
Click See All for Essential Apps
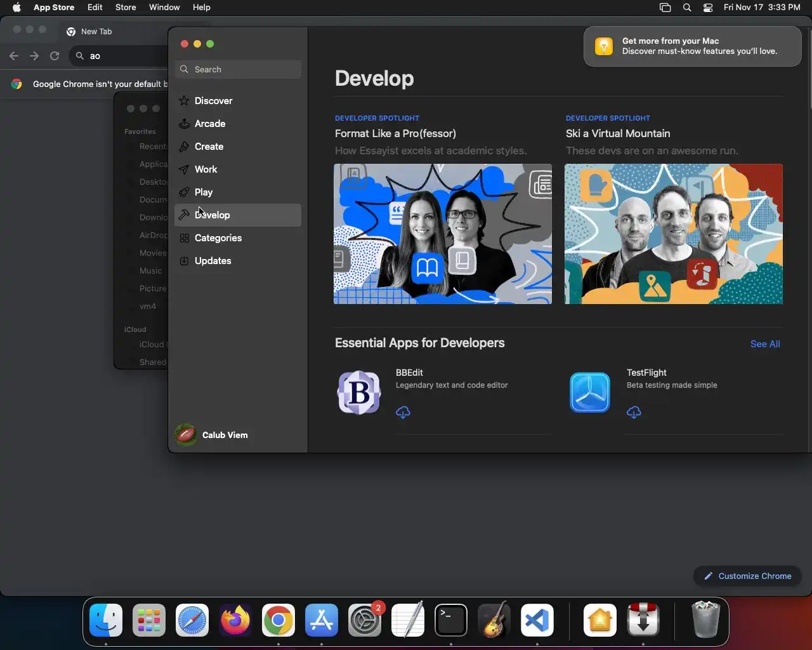pyautogui.click(x=765, y=344)
